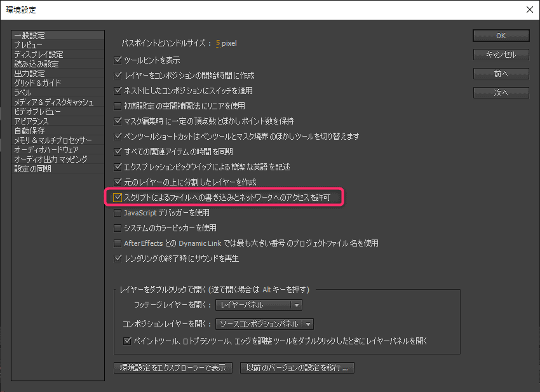This screenshot has height=392, width=540.
Task: Switch to アピアランス settings
Action: pos(31,121)
